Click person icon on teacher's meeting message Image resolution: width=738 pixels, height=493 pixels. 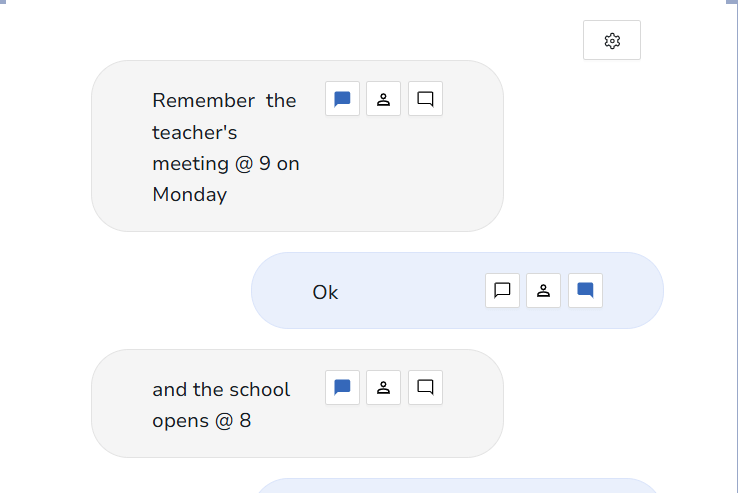point(383,99)
